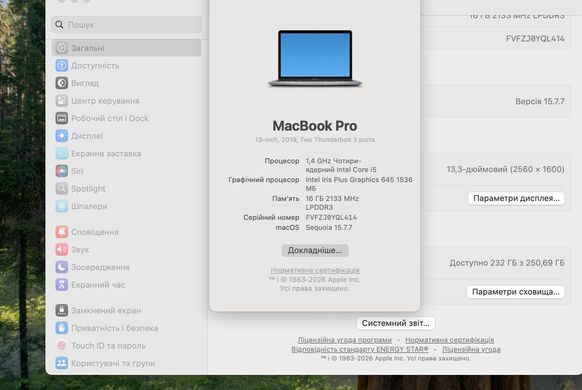Click the Пошук search field

point(127,24)
